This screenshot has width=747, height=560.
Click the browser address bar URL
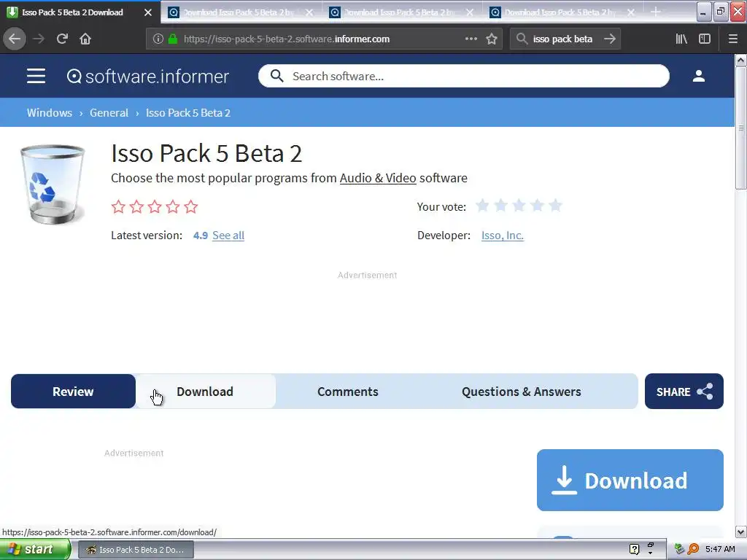coord(287,39)
